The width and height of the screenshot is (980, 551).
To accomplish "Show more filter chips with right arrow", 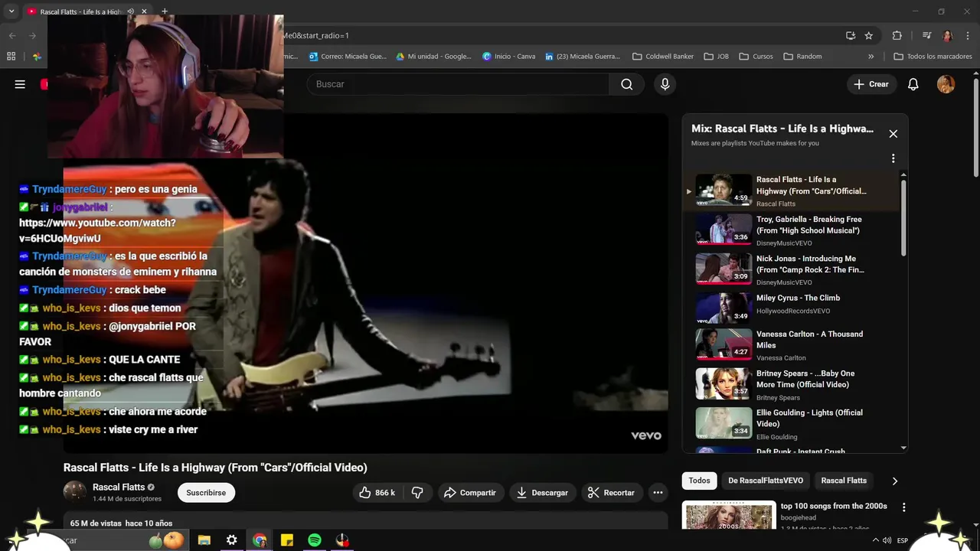I will pyautogui.click(x=894, y=481).
